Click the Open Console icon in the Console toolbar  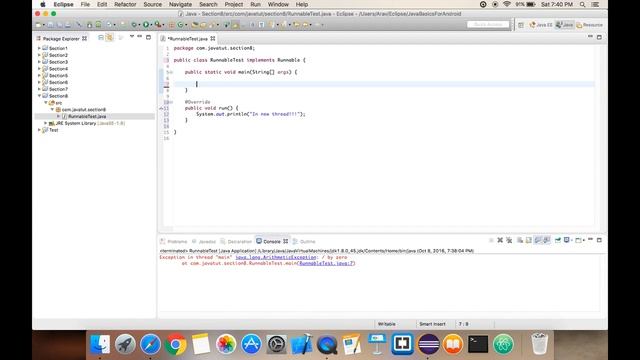(578, 240)
